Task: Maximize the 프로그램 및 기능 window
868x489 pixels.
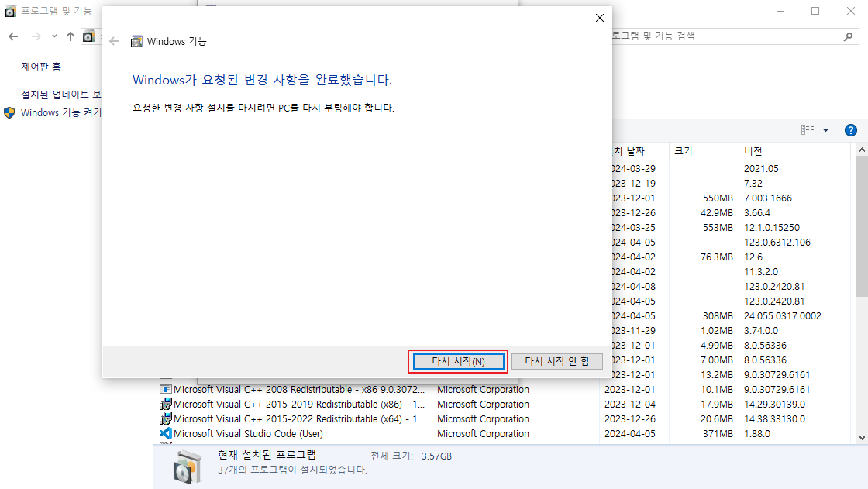Action: pyautogui.click(x=815, y=11)
